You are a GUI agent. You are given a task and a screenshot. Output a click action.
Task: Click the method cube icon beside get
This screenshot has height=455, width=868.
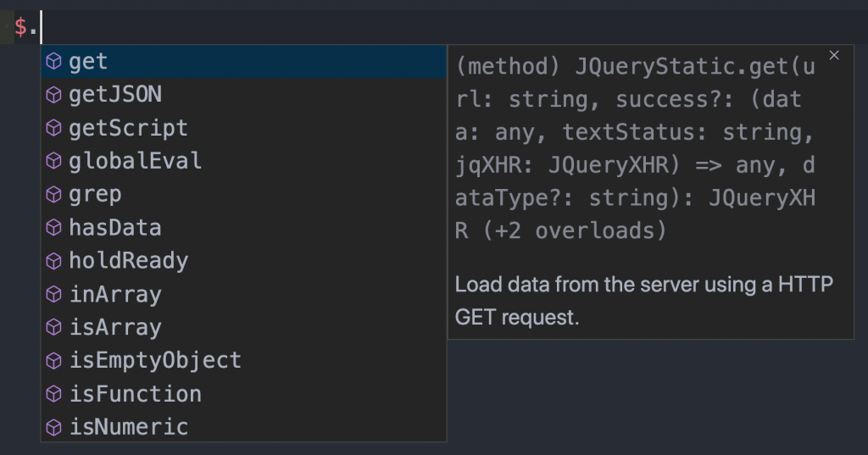(54, 62)
